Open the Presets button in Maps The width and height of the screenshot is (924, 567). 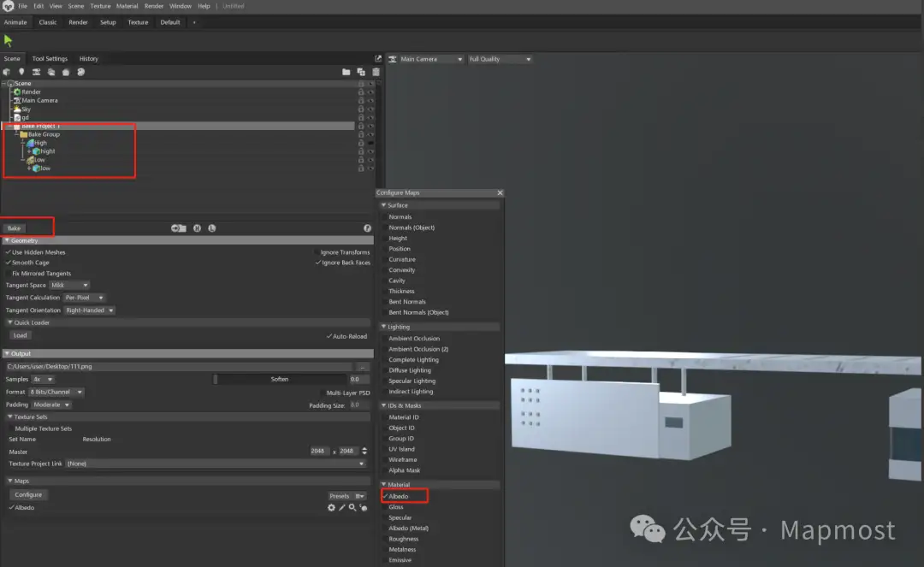point(347,496)
